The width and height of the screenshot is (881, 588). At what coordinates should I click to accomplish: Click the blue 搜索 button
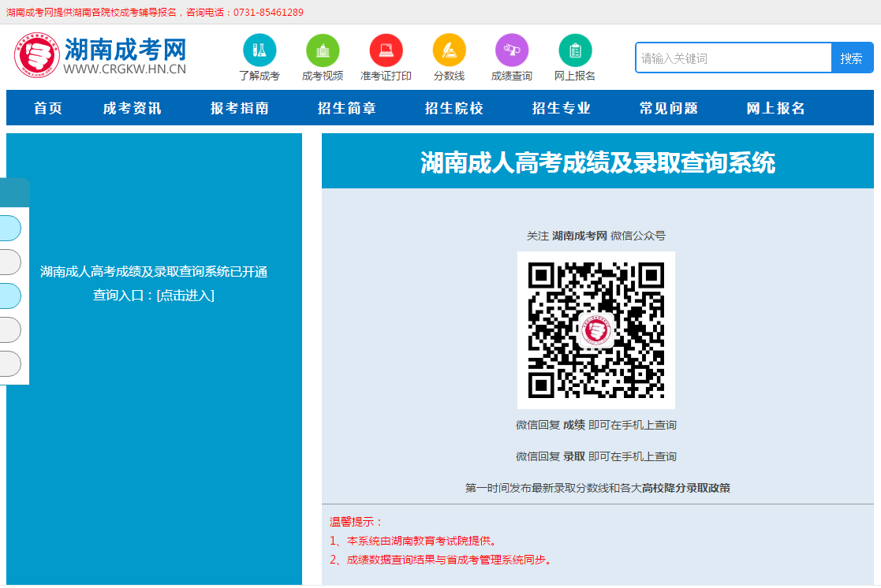(x=852, y=58)
